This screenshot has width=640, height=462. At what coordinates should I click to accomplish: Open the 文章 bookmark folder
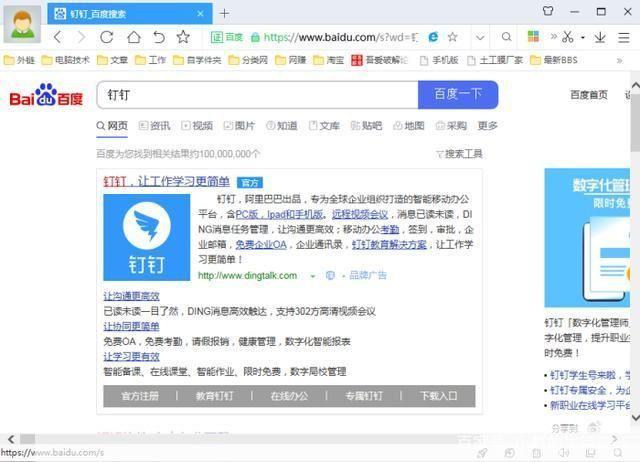coord(113,60)
